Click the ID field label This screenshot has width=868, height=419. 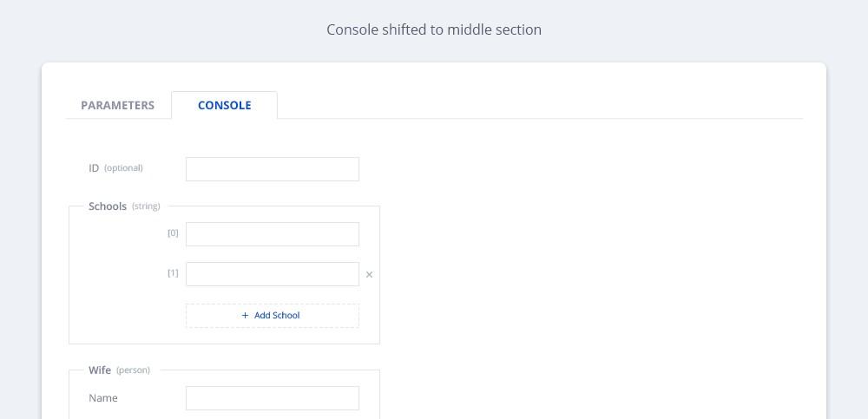[94, 167]
